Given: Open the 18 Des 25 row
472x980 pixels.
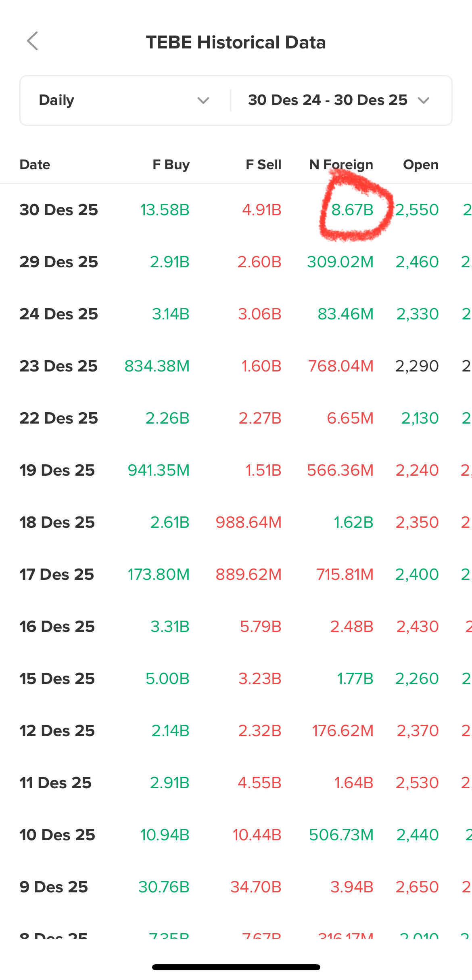Looking at the screenshot, I should click(x=57, y=523).
